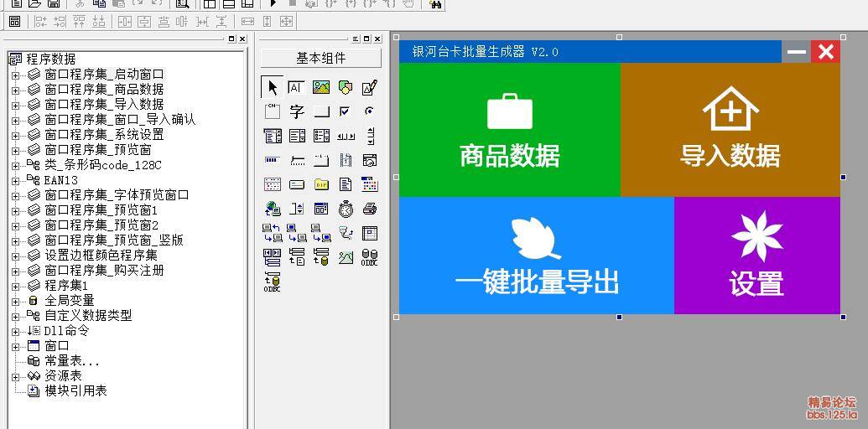Choose the stopwatch timer component icon
Viewport: 868px width, 429px height.
tap(346, 209)
